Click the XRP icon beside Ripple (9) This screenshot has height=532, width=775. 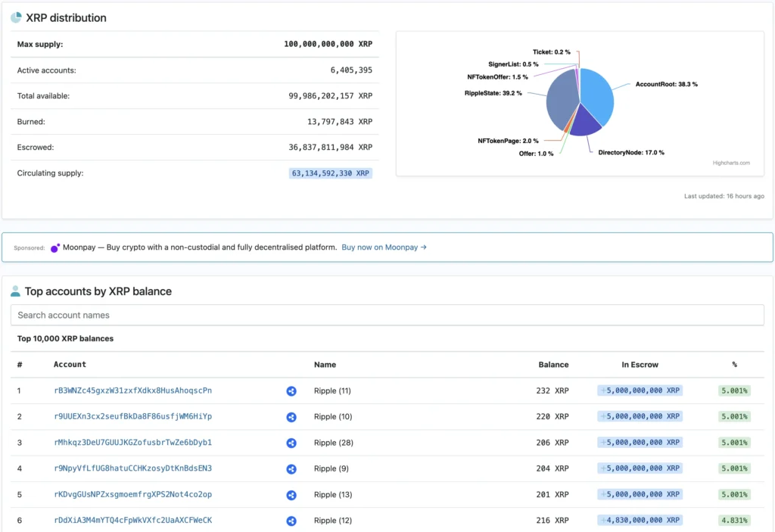(x=291, y=468)
